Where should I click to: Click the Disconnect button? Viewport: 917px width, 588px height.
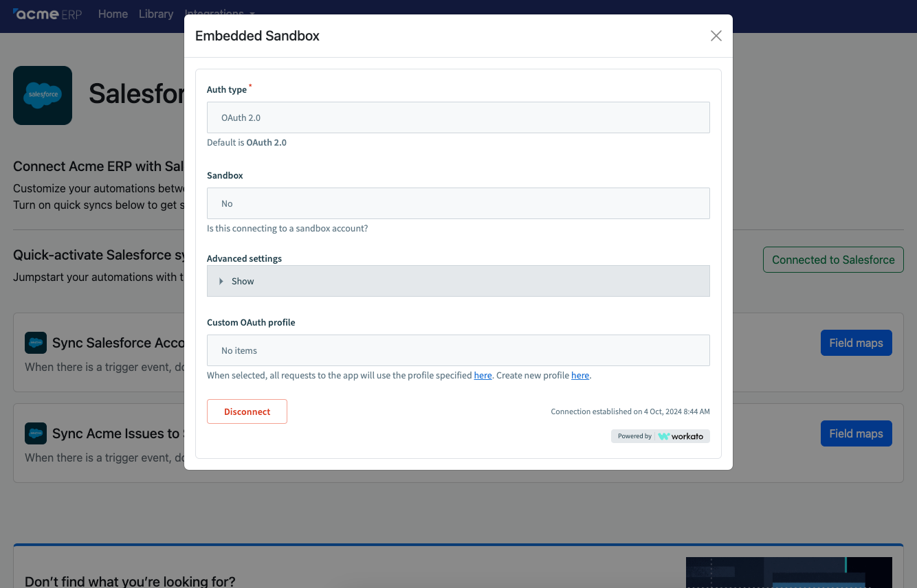click(247, 411)
